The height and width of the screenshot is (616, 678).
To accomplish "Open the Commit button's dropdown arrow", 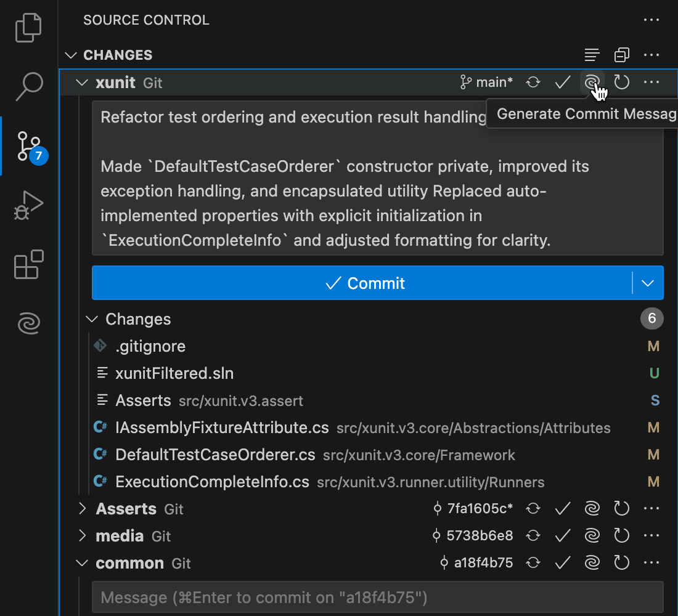I will tap(647, 283).
